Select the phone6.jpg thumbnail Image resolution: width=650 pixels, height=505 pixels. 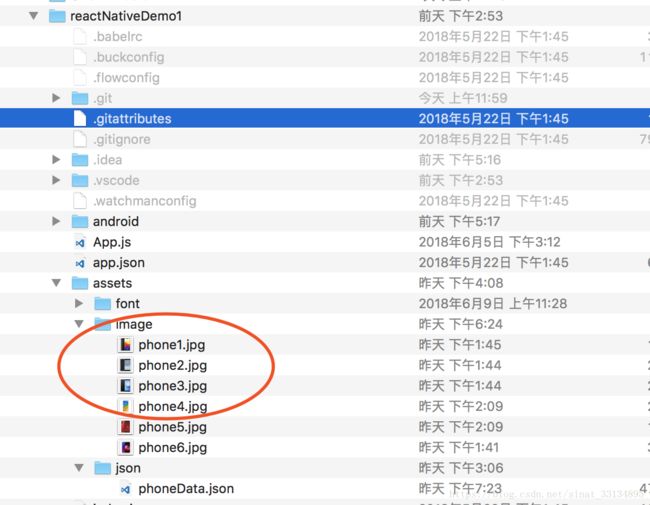(x=125, y=447)
